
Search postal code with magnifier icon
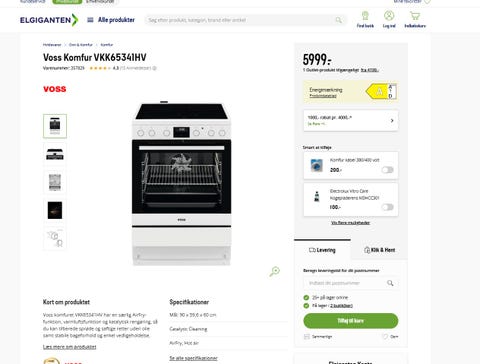click(390, 283)
